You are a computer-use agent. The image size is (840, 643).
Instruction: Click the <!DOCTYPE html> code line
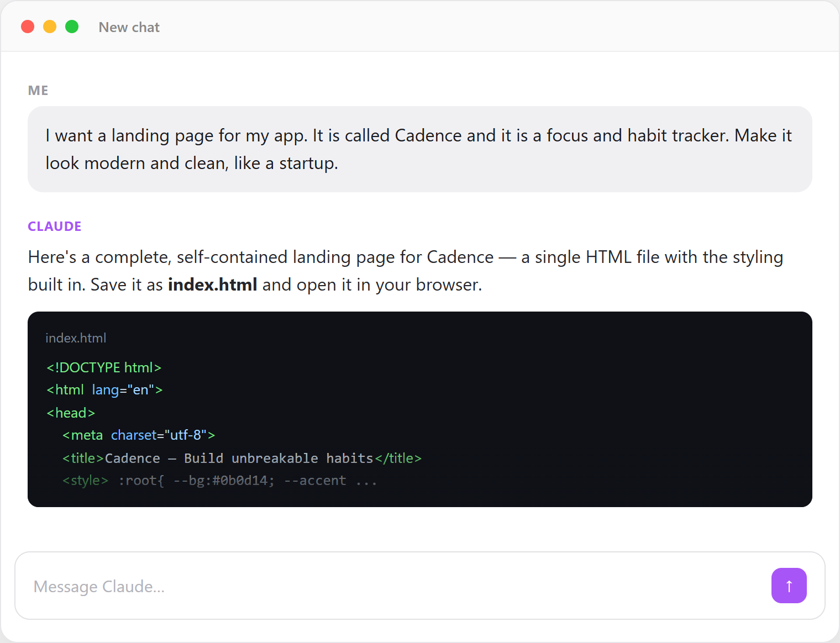104,367
